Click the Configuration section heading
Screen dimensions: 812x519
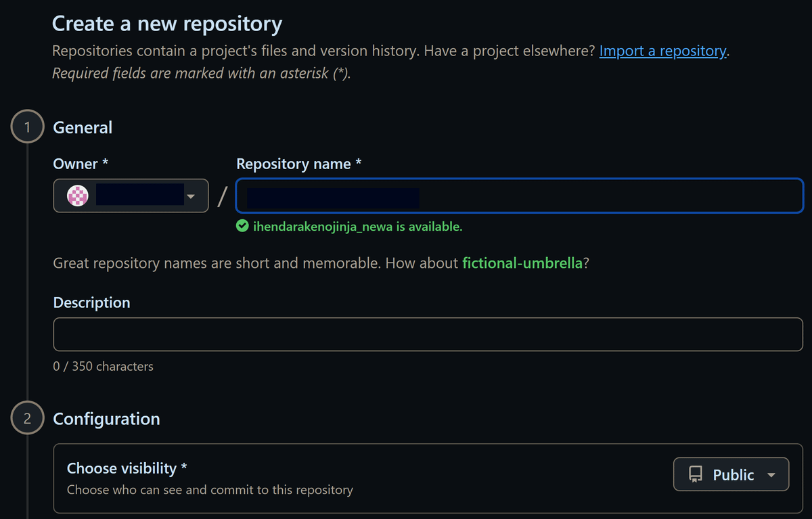[106, 418]
